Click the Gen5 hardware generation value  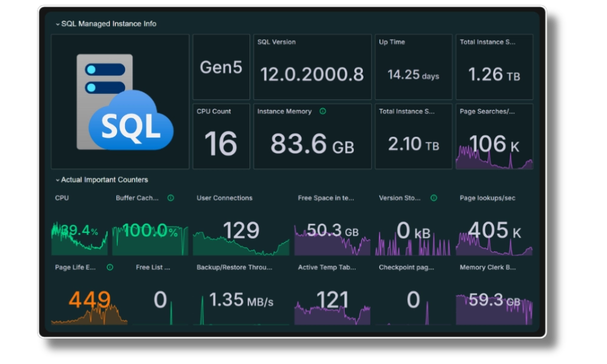221,67
